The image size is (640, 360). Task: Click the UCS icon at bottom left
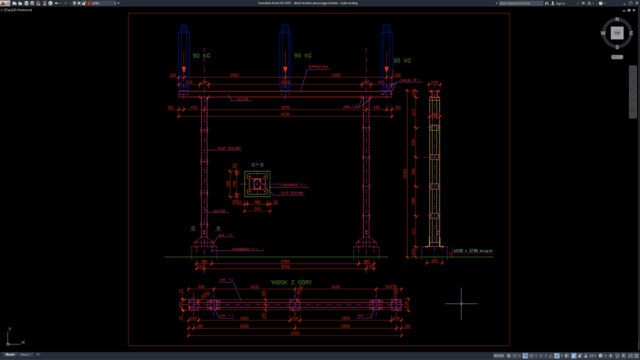(15, 337)
